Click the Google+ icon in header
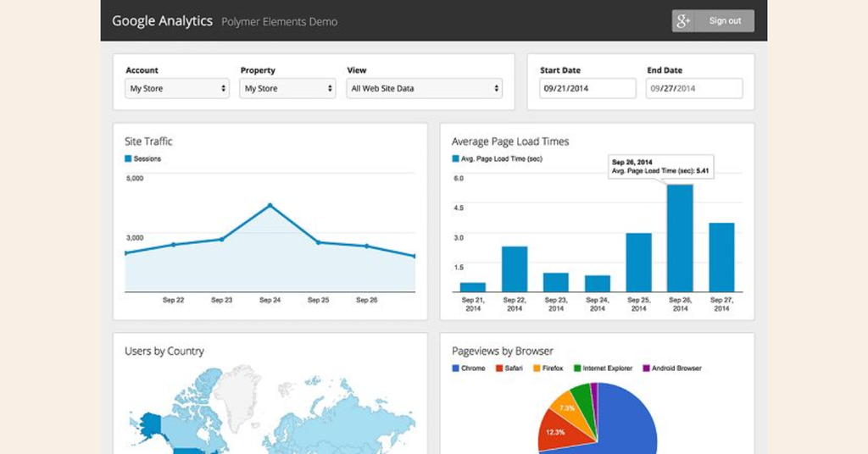868x454 pixels. coord(684,21)
